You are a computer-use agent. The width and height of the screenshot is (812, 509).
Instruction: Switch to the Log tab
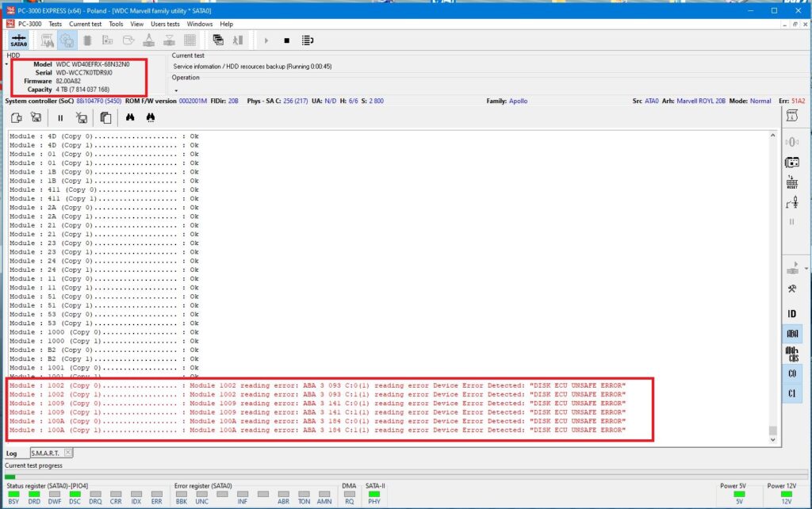[11, 453]
